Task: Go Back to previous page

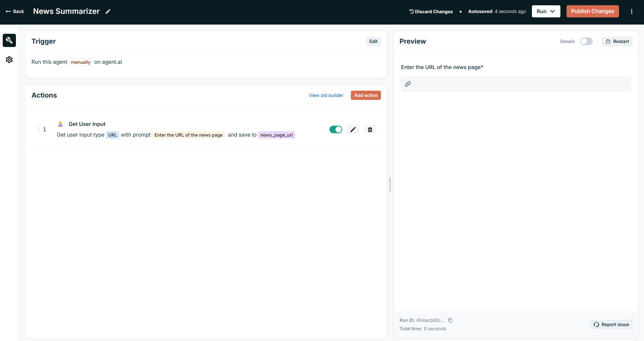Action: 15,12
